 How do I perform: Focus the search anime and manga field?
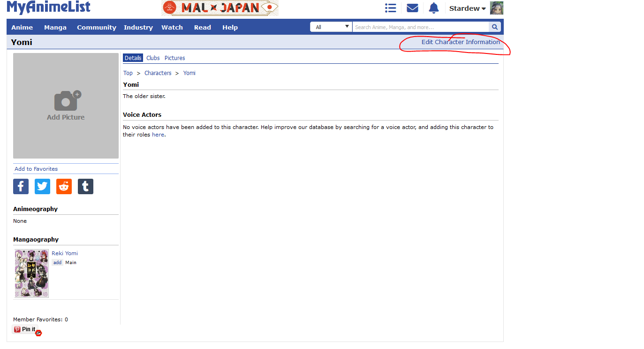[420, 27]
